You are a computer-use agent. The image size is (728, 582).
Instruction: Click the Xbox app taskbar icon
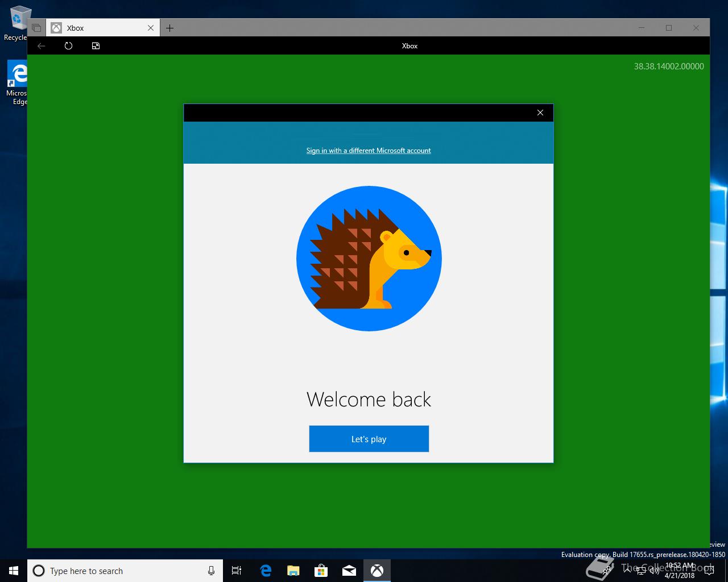(x=377, y=571)
